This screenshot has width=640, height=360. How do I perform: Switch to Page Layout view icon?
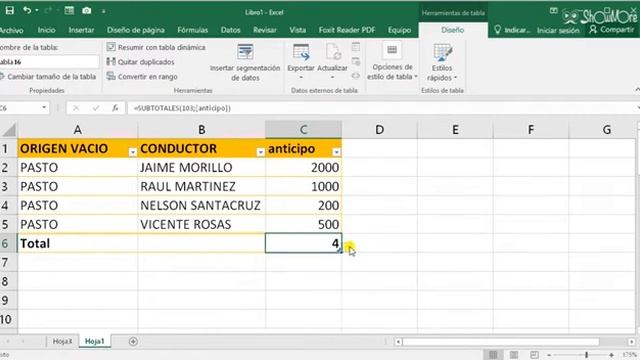(x=514, y=355)
